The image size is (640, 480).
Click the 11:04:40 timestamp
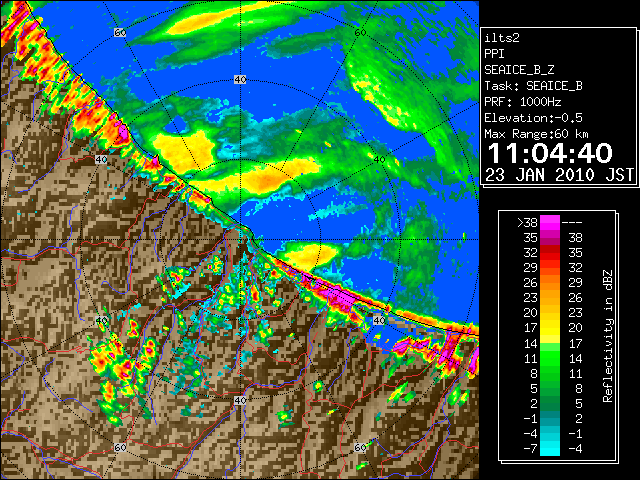(550, 153)
